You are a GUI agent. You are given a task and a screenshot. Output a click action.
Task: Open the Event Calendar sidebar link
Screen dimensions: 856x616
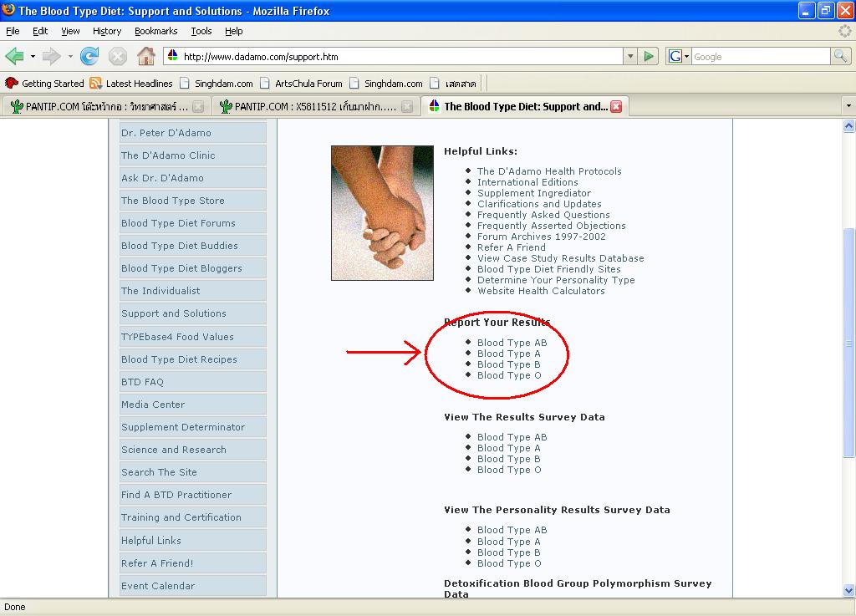[193, 586]
